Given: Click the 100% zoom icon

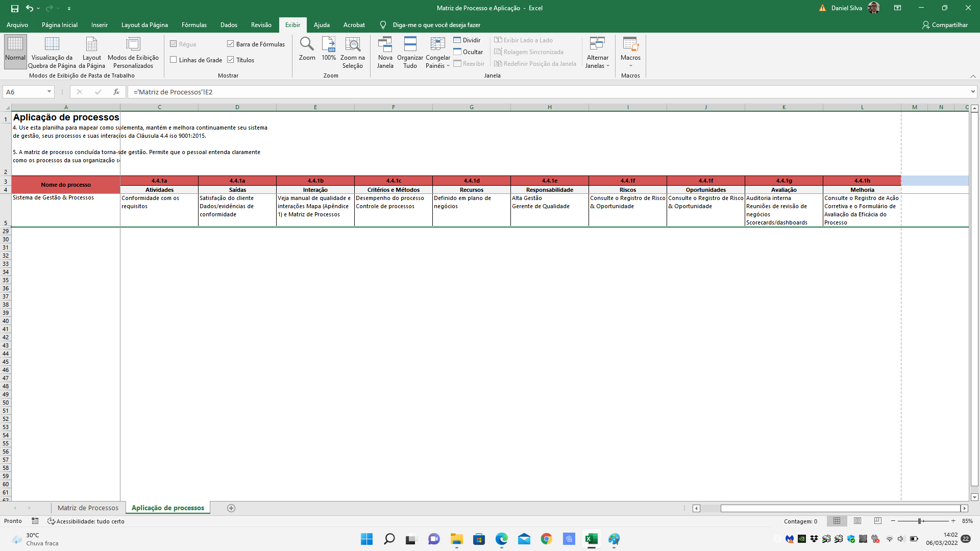Looking at the screenshot, I should coord(329,45).
